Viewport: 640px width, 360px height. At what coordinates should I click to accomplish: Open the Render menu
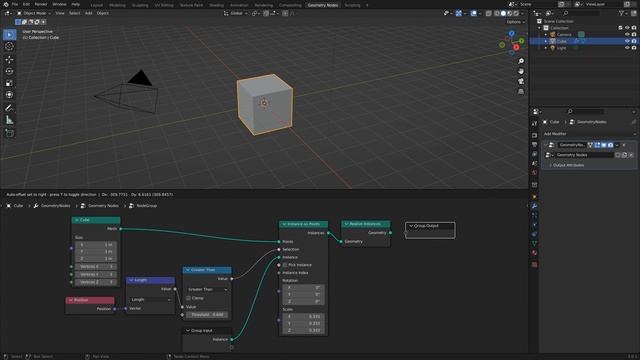click(x=41, y=4)
